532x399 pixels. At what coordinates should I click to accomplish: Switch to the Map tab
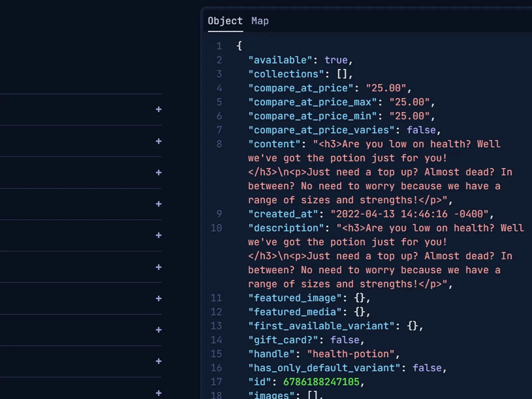tap(260, 21)
